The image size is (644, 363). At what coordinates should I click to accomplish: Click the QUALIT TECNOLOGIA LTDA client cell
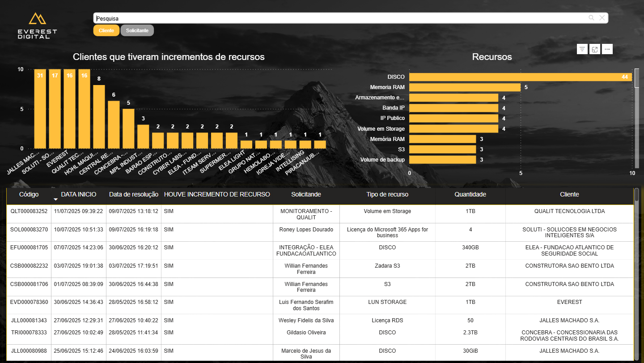[569, 211]
